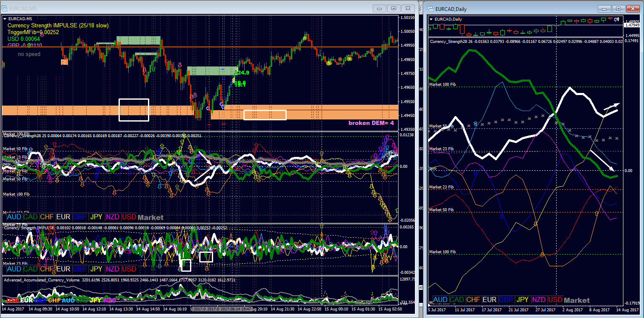Screen dimensions: 644x318
Task: Open the triangle menu beside EURCAD.M5 label
Action: tap(5, 19)
